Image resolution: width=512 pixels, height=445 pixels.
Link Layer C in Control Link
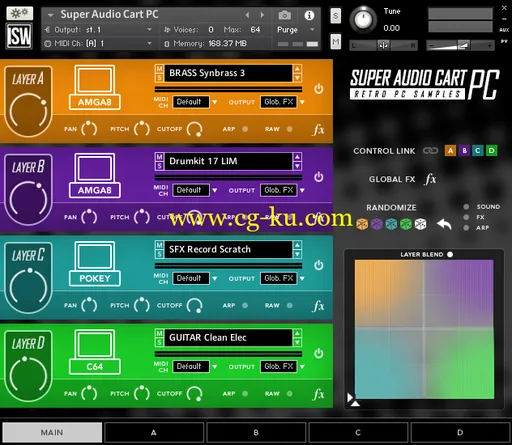pos(478,151)
